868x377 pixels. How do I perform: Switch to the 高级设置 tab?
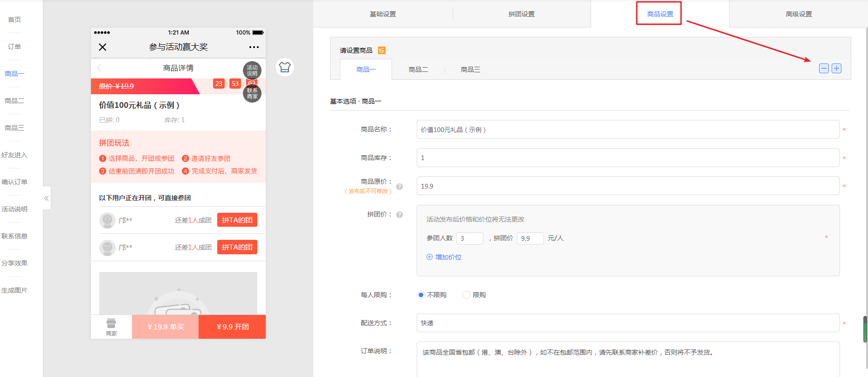click(799, 14)
